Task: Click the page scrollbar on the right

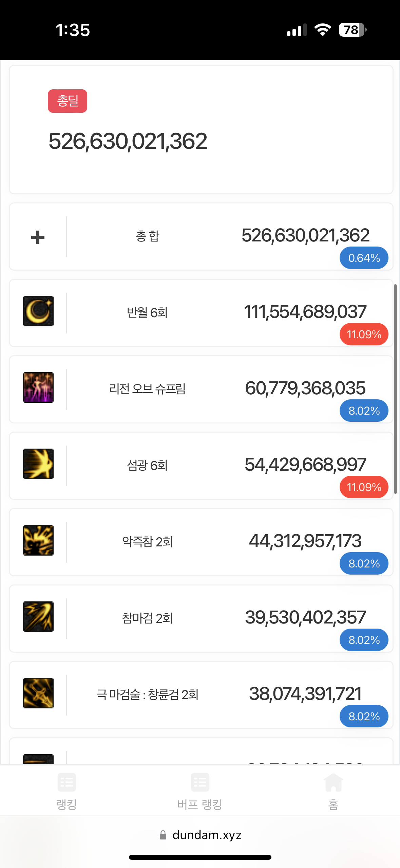Action: pyautogui.click(x=395, y=389)
